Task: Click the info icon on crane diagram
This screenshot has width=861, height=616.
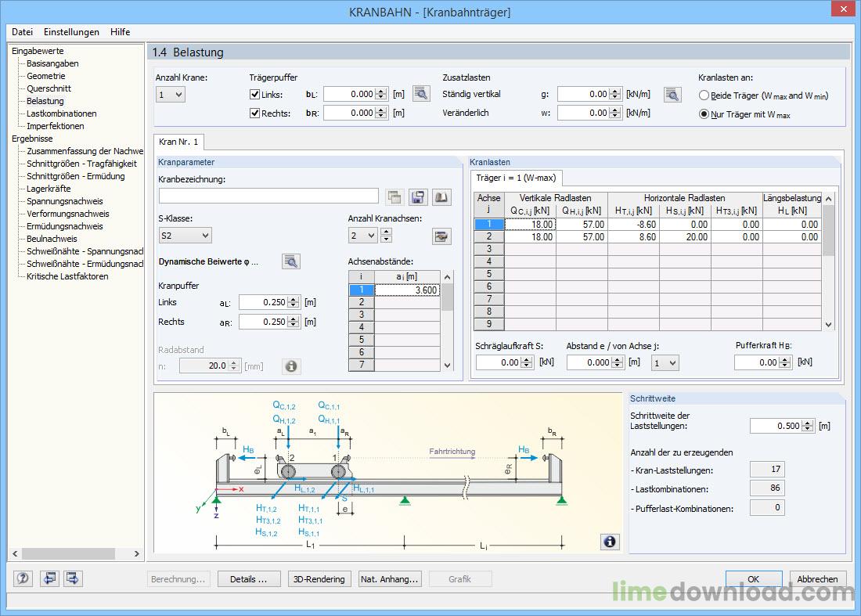Action: (x=610, y=542)
